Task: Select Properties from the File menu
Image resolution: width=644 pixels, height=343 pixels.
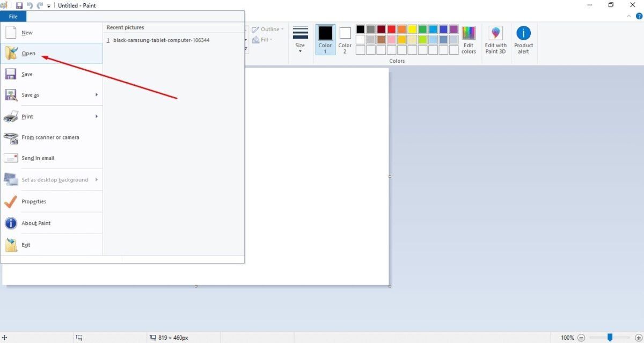Action: click(x=34, y=201)
